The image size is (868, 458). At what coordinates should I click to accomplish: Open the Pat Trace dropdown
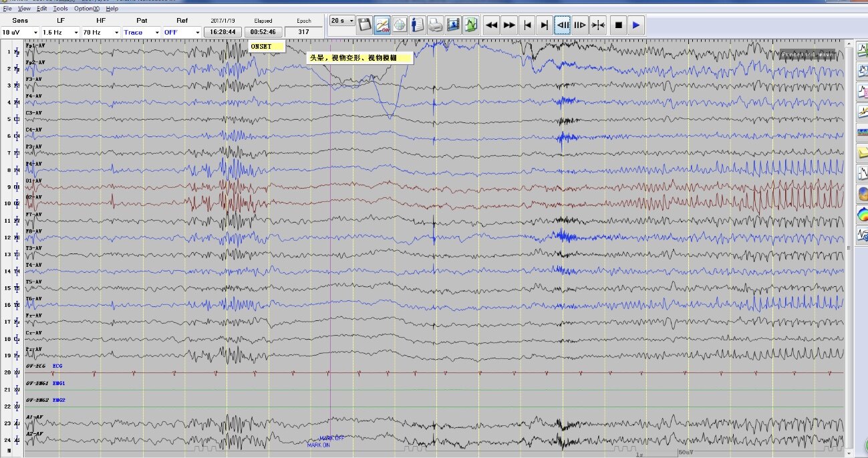[x=142, y=32]
